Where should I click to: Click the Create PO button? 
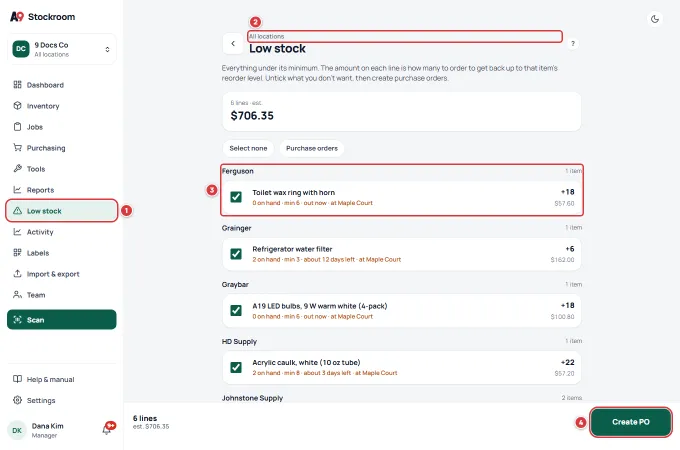point(631,422)
